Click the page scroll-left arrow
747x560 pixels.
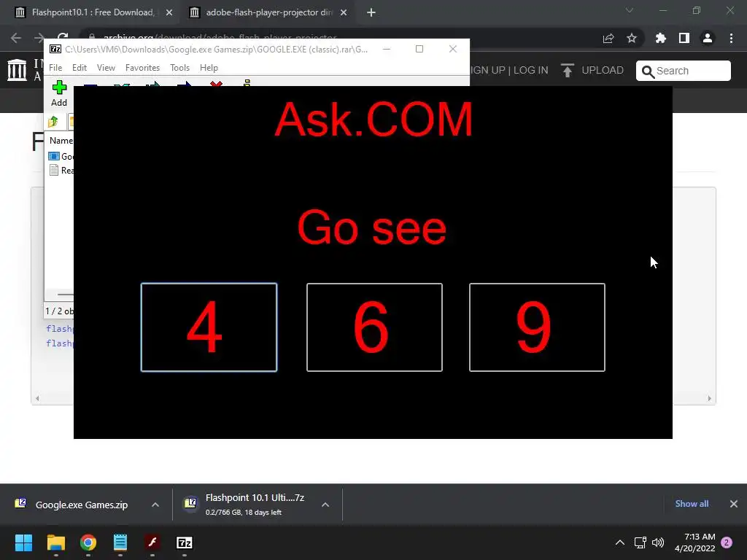click(x=37, y=399)
